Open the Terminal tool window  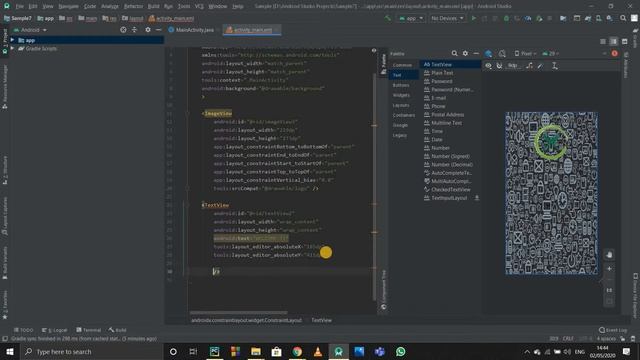[89, 330]
